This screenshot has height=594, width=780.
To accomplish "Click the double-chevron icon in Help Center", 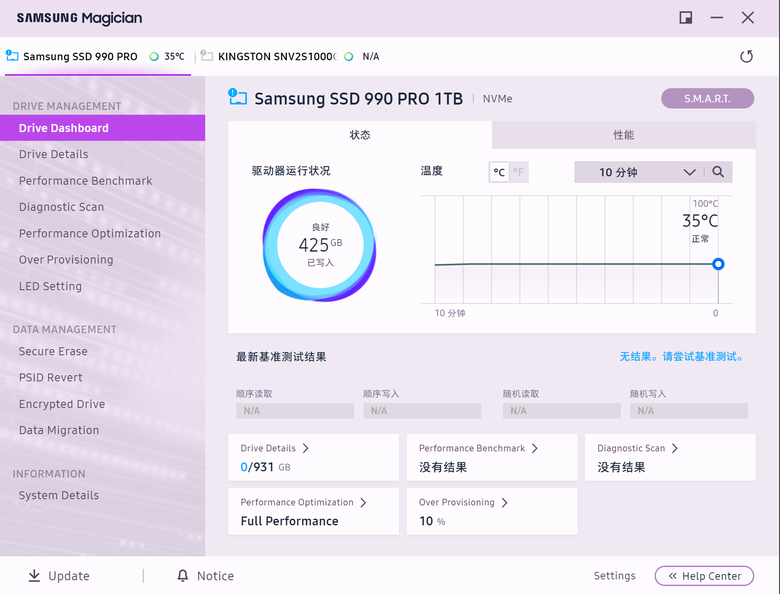I will 673,576.
